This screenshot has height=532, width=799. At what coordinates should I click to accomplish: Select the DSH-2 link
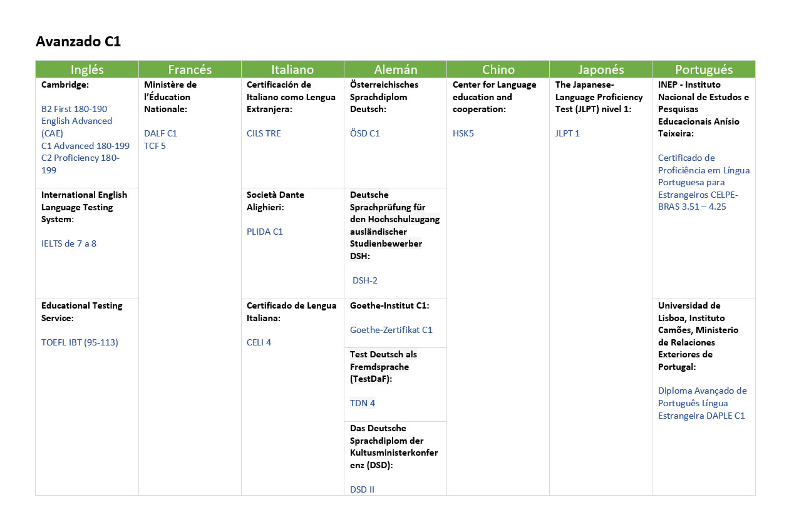[x=365, y=280]
